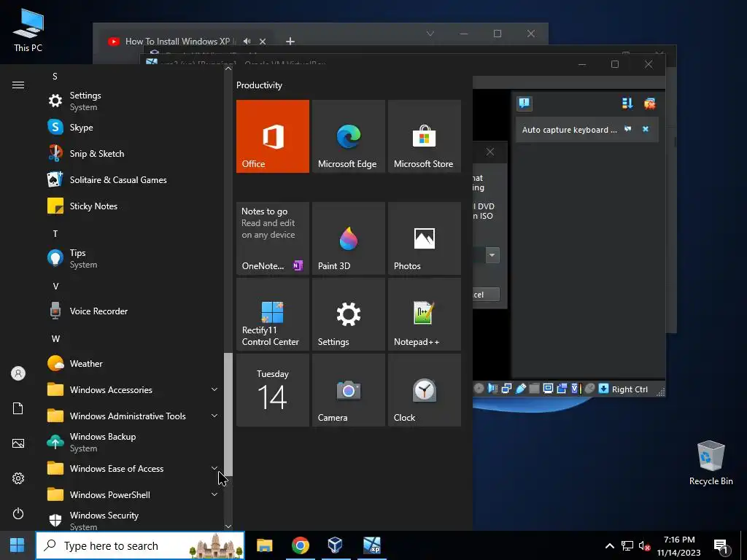Open the Weather app
747x560 pixels.
click(x=133, y=363)
